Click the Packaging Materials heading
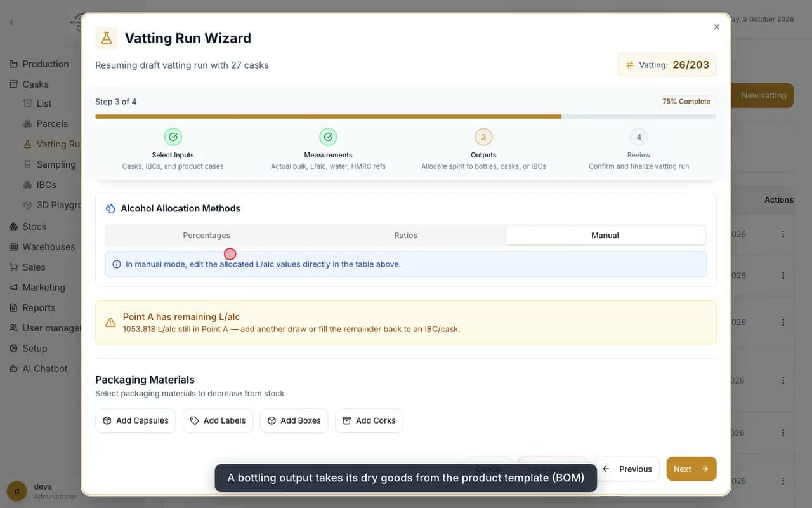Image resolution: width=812 pixels, height=508 pixels. point(145,380)
